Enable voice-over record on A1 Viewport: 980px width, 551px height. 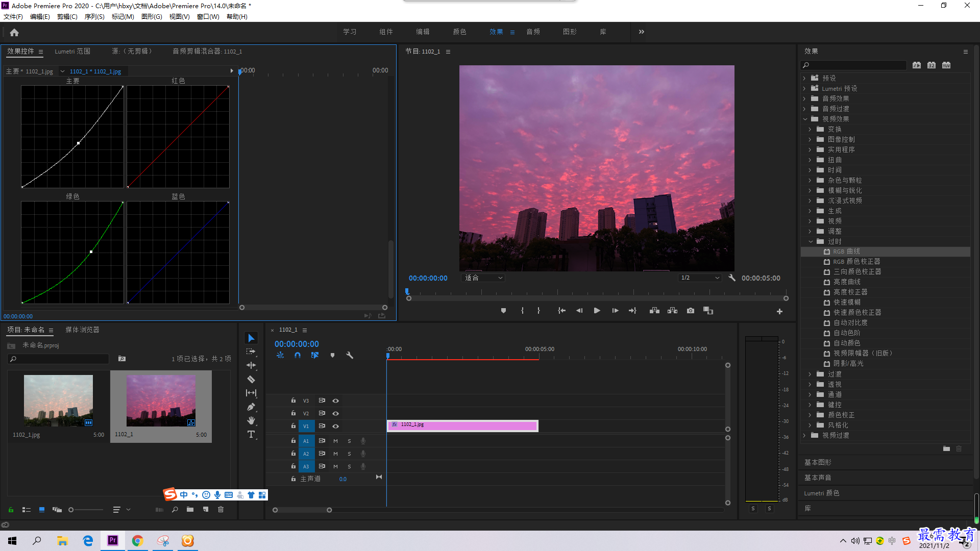tap(363, 441)
